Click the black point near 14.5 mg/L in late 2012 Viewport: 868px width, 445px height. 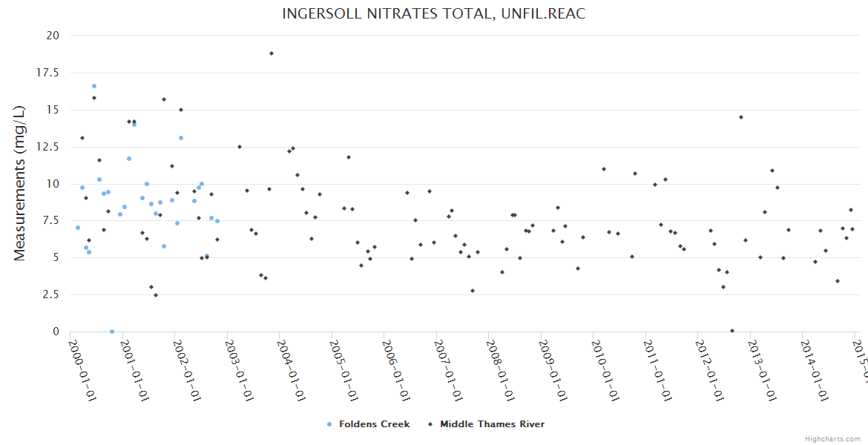pos(741,117)
